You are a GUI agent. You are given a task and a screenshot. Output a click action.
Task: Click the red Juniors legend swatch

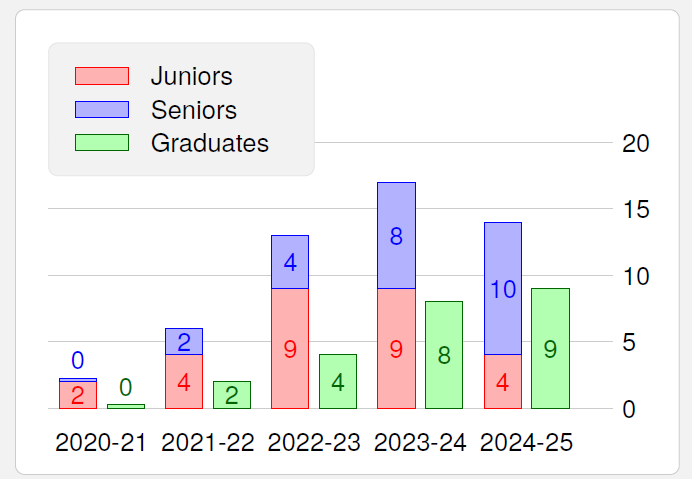[x=102, y=76]
